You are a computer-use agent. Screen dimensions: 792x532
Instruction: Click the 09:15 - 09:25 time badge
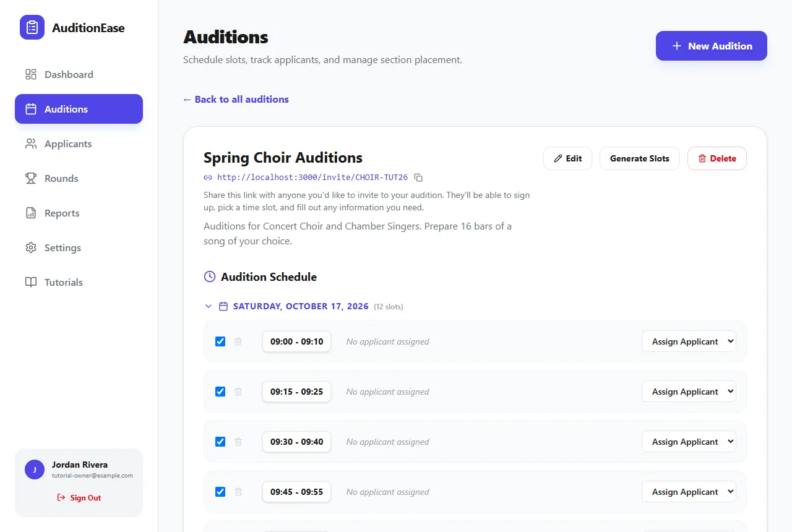click(x=296, y=392)
